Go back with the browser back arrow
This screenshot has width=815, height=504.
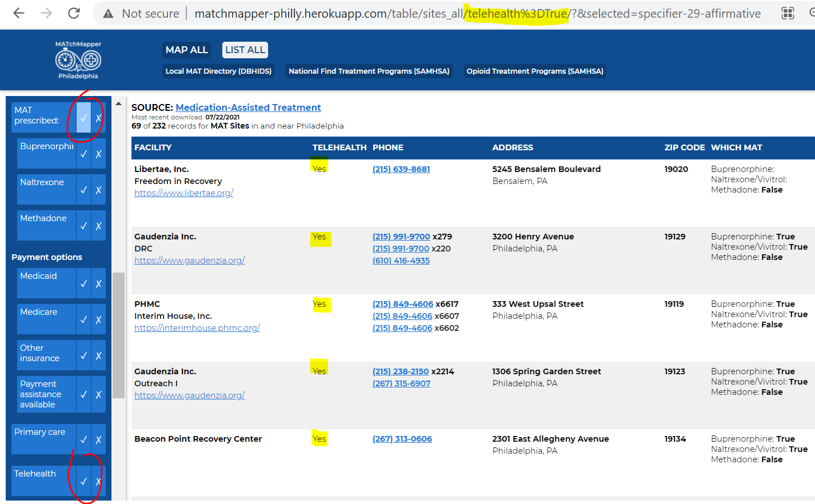pyautogui.click(x=19, y=13)
